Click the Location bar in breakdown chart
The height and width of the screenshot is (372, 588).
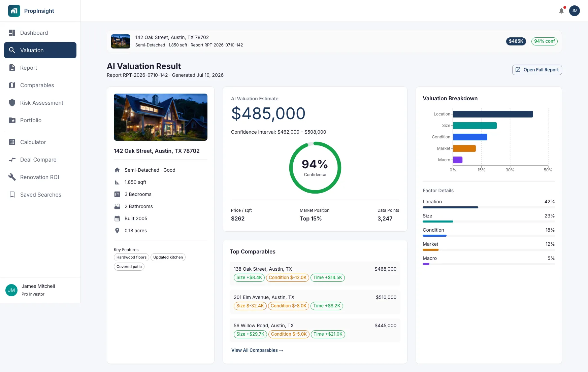pos(493,114)
